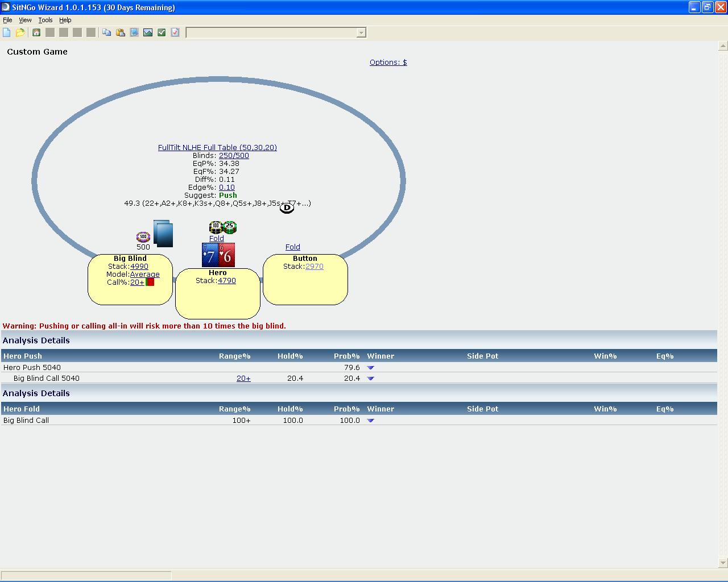Viewport: 728px width, 582px height.
Task: Click the Big Blind face-down cards
Action: tap(163, 234)
